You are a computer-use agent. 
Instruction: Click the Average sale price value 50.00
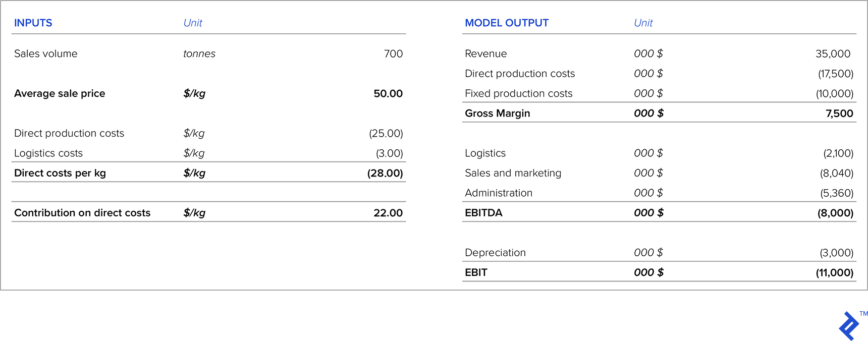(388, 94)
